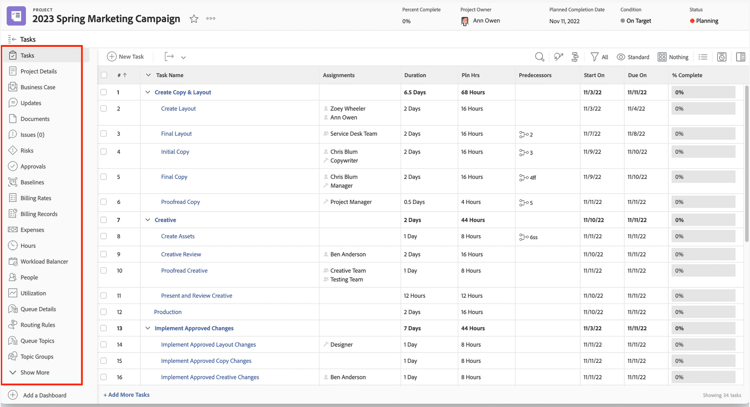Click the Add a Dashboard plus icon
This screenshot has width=750, height=407.
13,395
